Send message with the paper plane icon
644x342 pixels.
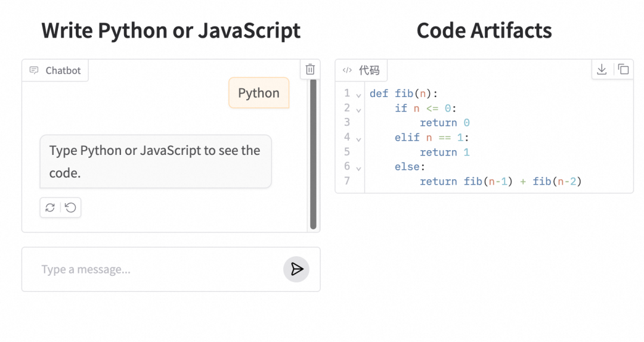[x=296, y=269]
